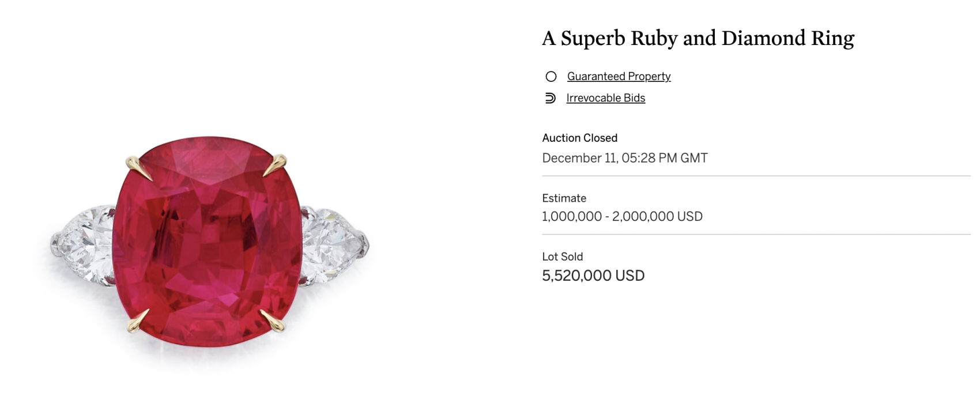Click the December 11 closing date text

[625, 158]
